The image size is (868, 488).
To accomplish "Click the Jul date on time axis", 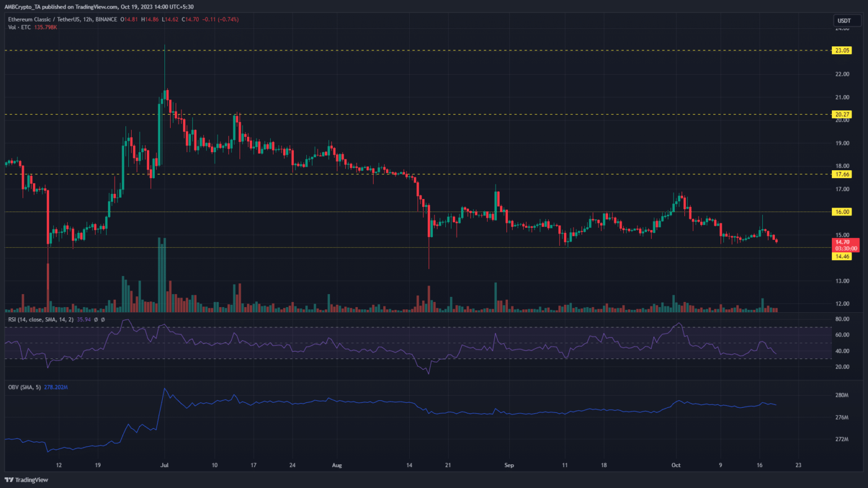I will (164, 465).
